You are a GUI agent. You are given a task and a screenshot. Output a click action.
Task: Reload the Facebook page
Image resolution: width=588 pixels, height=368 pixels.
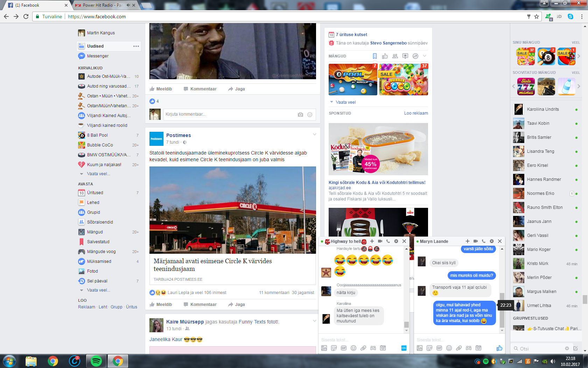point(26,16)
